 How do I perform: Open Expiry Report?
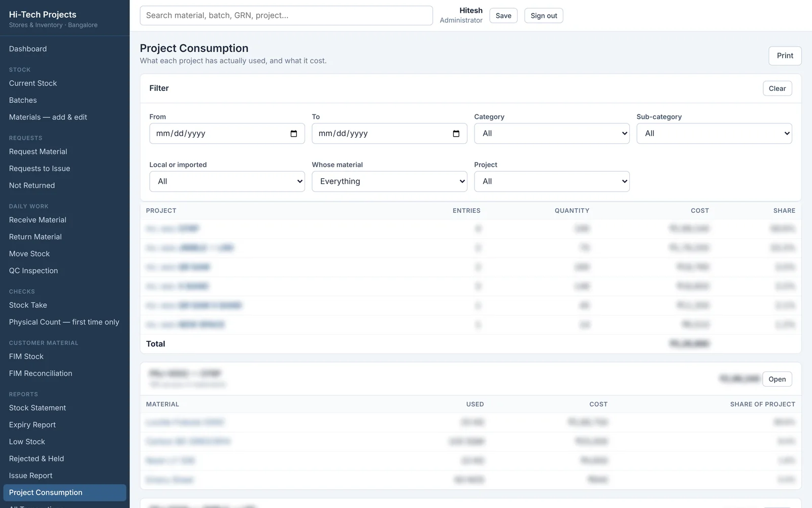(64, 425)
